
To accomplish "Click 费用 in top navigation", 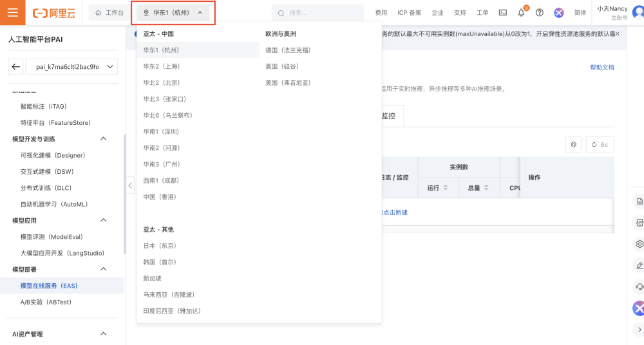I will [381, 13].
